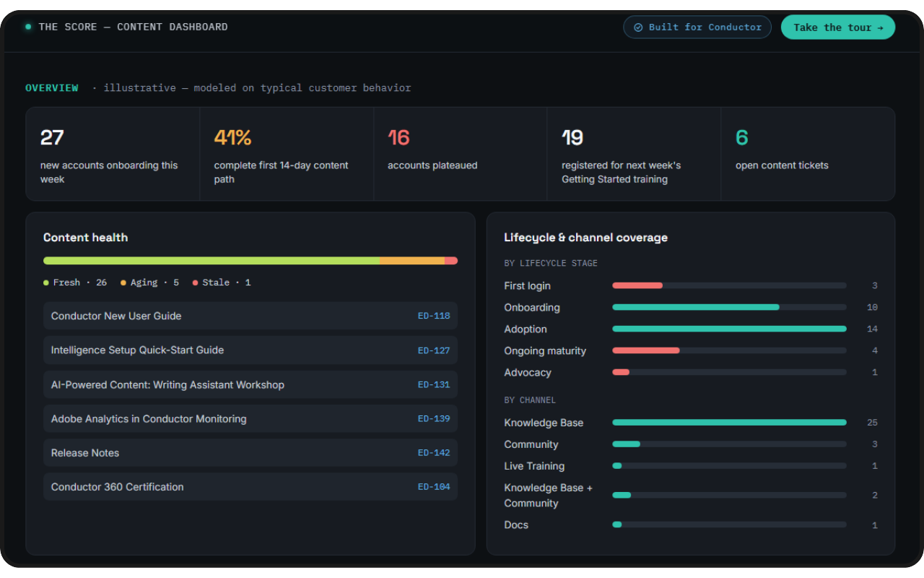
Task: Click the content health progress bar
Action: click(250, 261)
